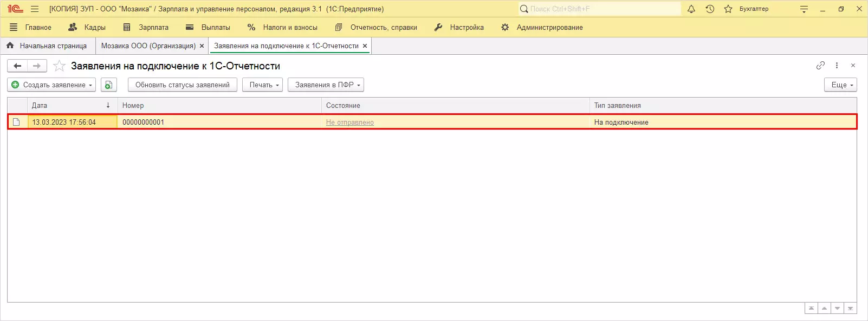This screenshot has height=321, width=868.
Task: Open the history clock icon
Action: pos(710,9)
